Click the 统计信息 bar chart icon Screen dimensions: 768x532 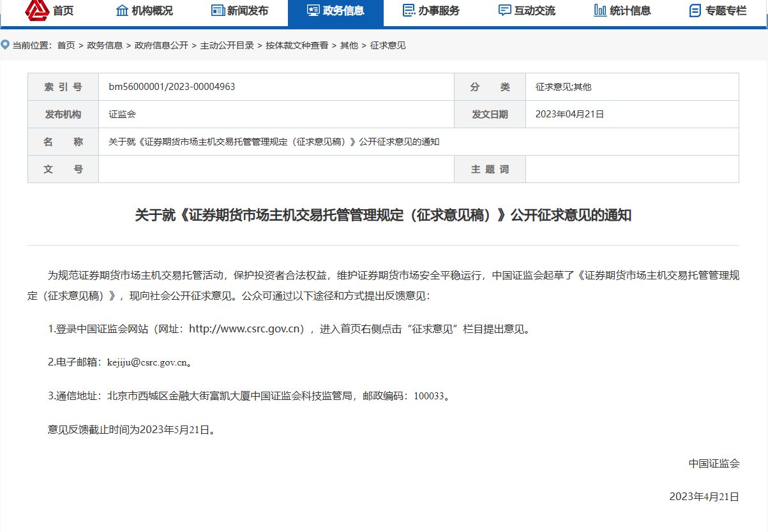pyautogui.click(x=600, y=10)
